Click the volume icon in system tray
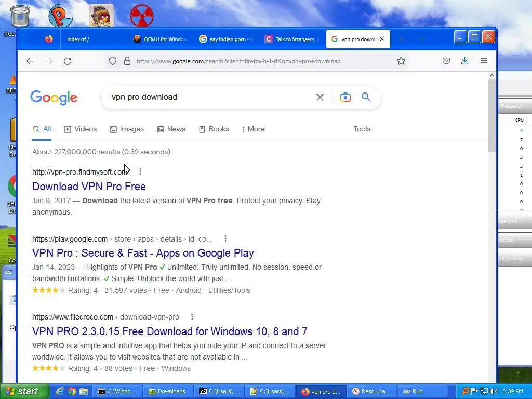532x399 pixels. 494,391
